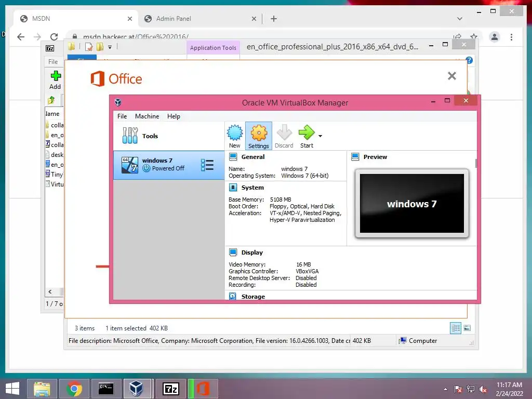Click the Chrome address bar URL
This screenshot has width=532, height=399.
(x=136, y=37)
